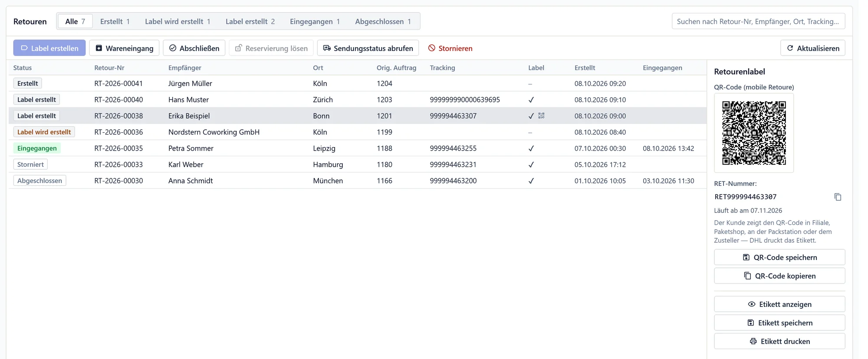Click the QR icon in Erika Beispiel's row

541,116
